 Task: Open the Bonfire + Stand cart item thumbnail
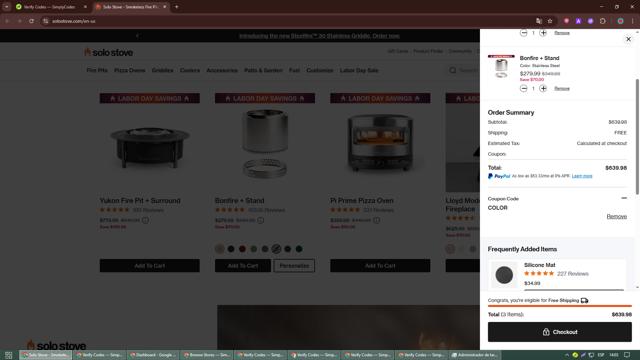501,67
